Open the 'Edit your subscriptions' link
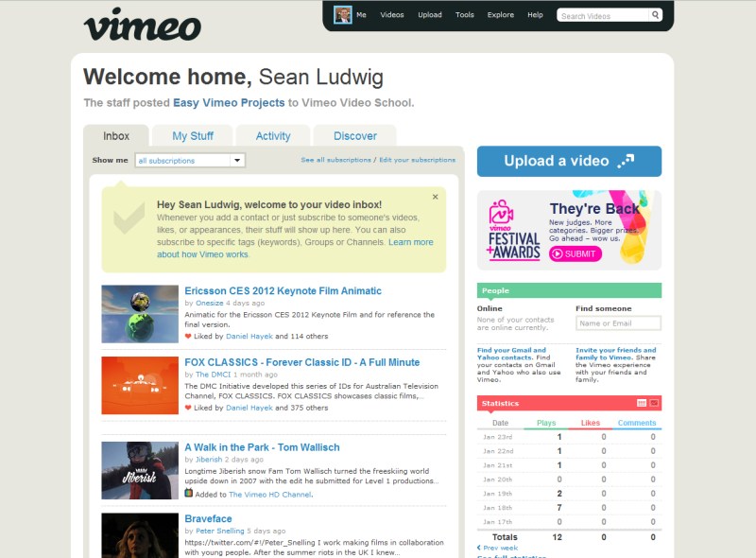 tap(417, 160)
